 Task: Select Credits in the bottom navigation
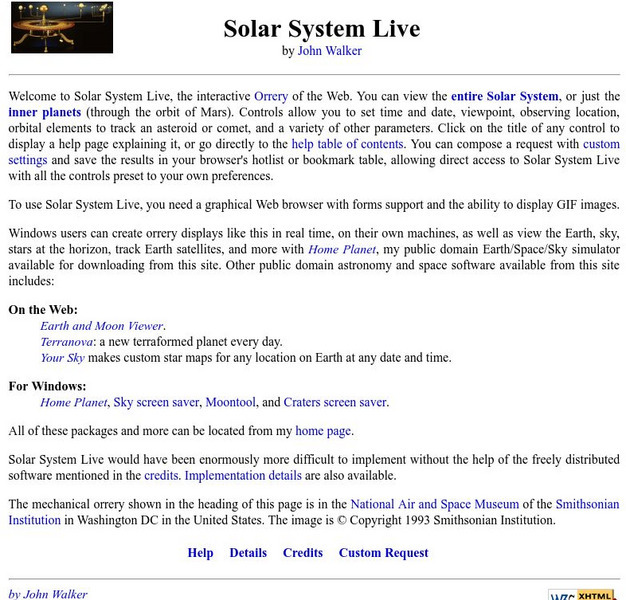point(303,553)
